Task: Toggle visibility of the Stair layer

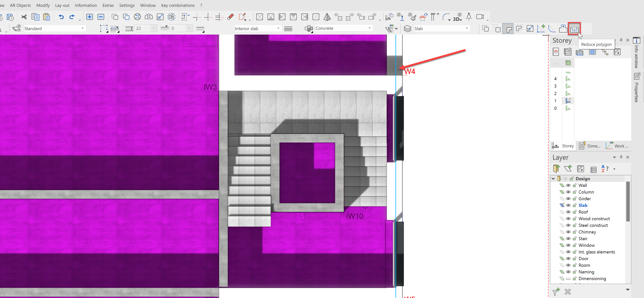Action: pos(568,239)
